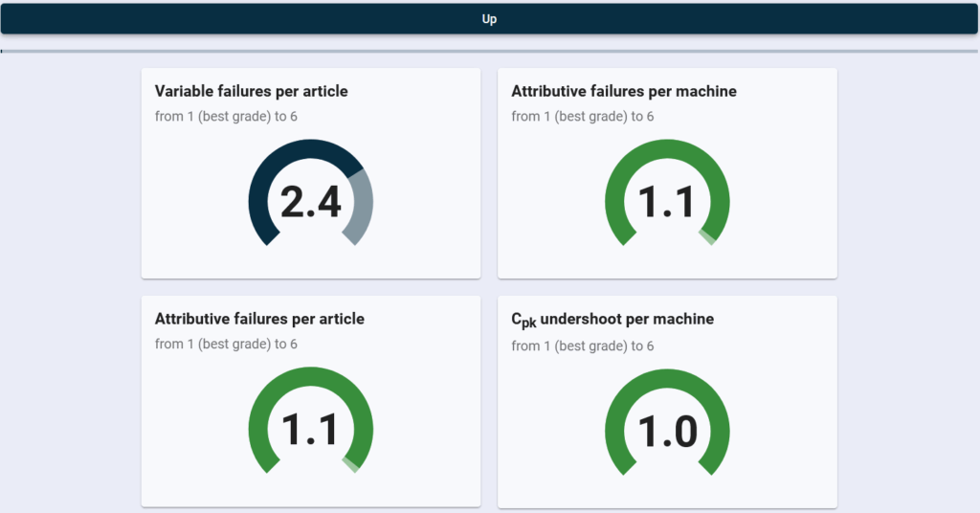Click grade subtitle under Attributive failures per machine

[x=583, y=116]
